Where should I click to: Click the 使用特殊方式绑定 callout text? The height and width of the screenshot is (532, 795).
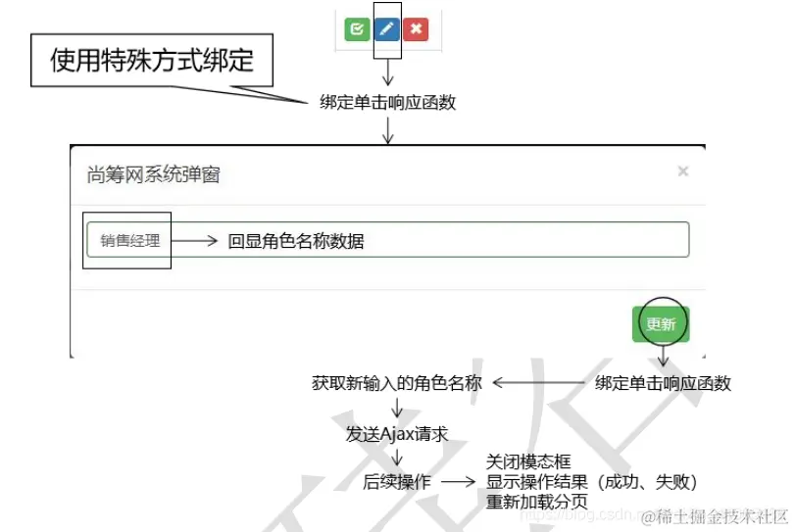152,61
